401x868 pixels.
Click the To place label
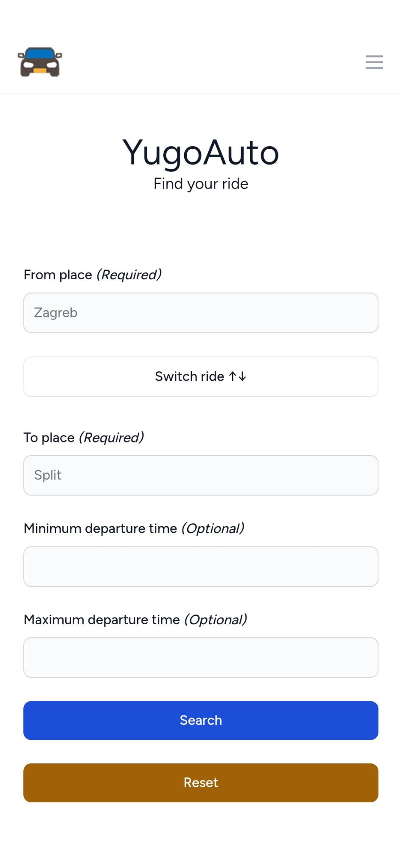(49, 437)
